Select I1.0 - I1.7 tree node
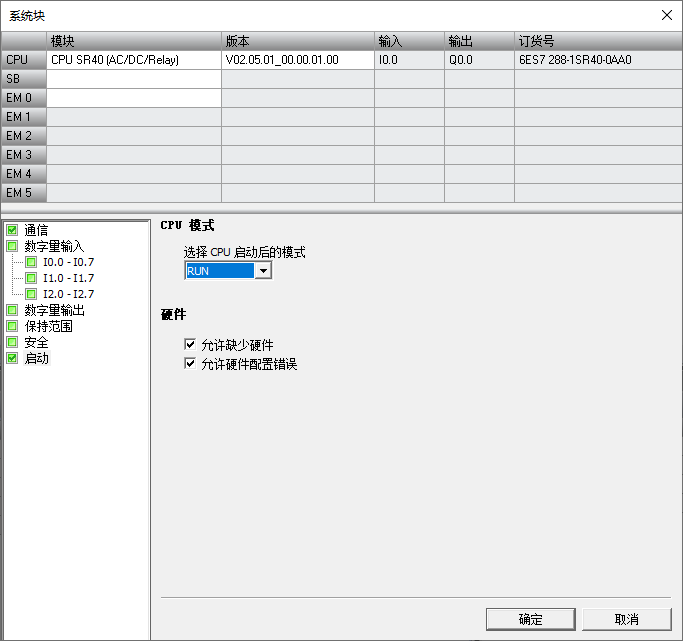The width and height of the screenshot is (683, 641). coord(68,278)
